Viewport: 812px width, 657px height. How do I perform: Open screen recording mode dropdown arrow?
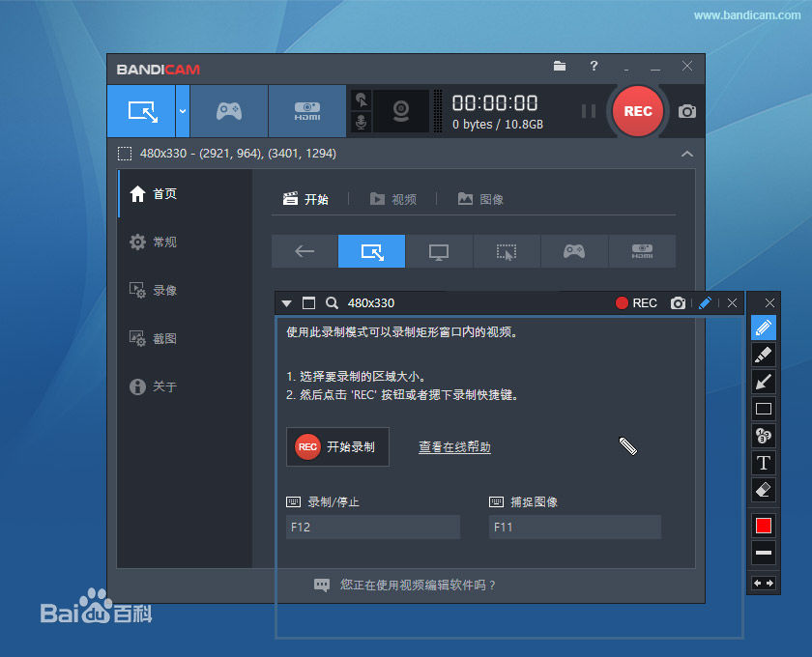coord(183,111)
